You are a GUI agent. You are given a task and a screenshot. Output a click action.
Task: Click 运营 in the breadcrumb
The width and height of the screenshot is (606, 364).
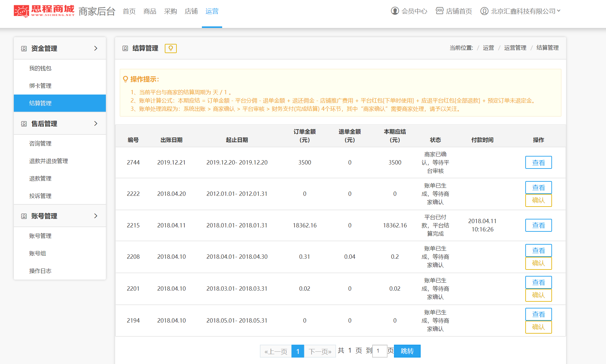click(x=488, y=48)
